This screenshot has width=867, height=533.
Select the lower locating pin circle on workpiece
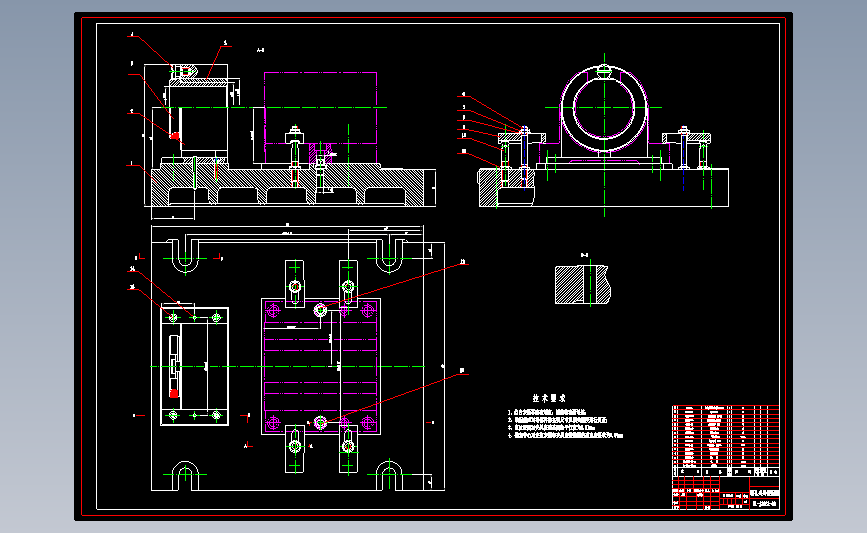[x=320, y=422]
